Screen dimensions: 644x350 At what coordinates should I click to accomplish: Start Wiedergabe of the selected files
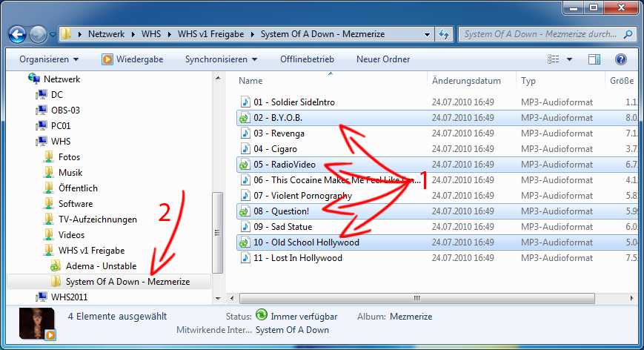pos(132,59)
